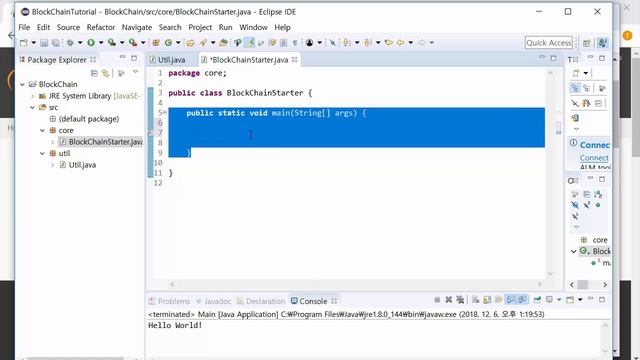Click the New file wizard icon
The image size is (640, 360).
(x=24, y=42)
